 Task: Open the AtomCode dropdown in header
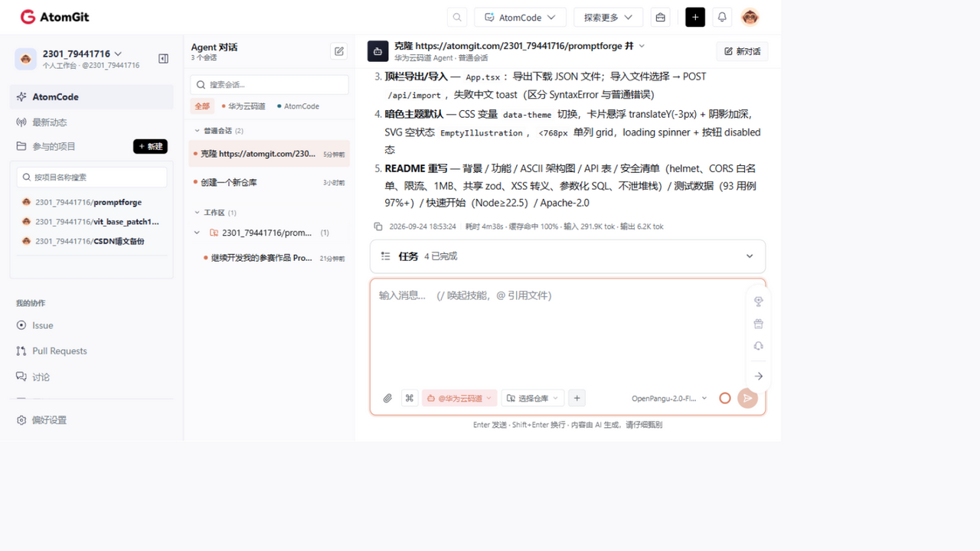pos(521,17)
